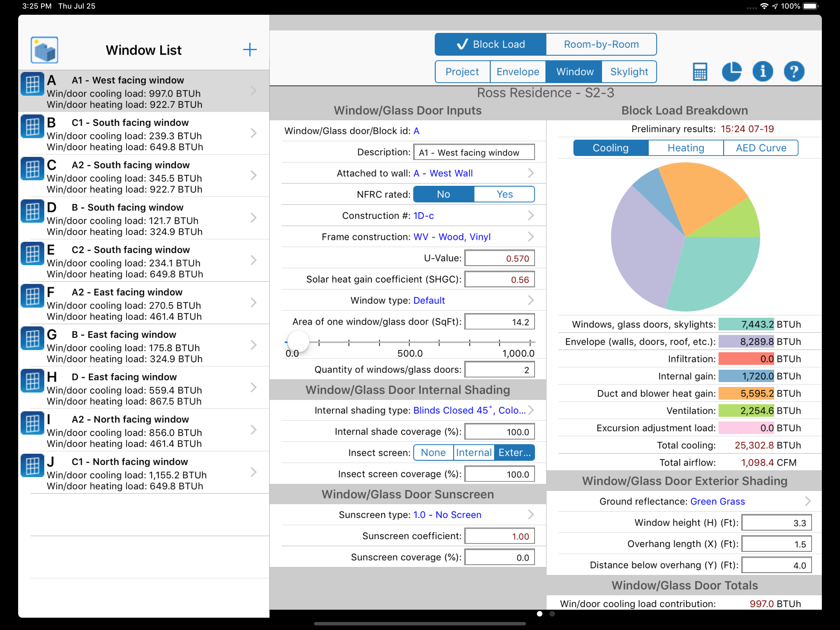The width and height of the screenshot is (840, 630).
Task: Select window icon for C1 South facing window
Action: pyautogui.click(x=32, y=127)
